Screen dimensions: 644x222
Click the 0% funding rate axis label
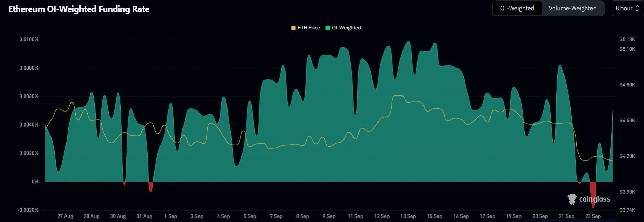pyautogui.click(x=35, y=182)
